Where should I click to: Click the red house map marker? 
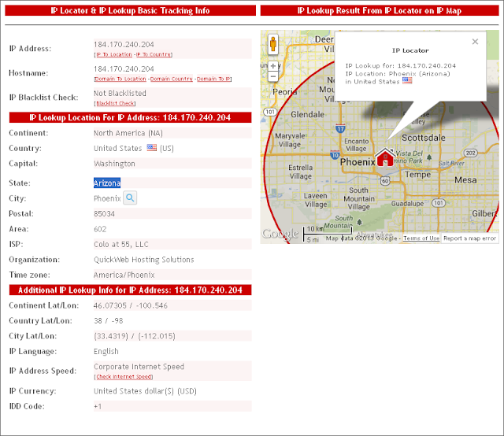(385, 157)
